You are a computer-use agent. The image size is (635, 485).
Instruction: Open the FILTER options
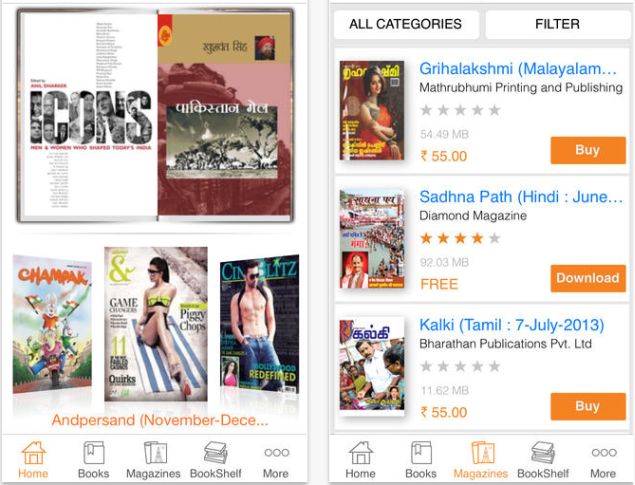pyautogui.click(x=557, y=24)
